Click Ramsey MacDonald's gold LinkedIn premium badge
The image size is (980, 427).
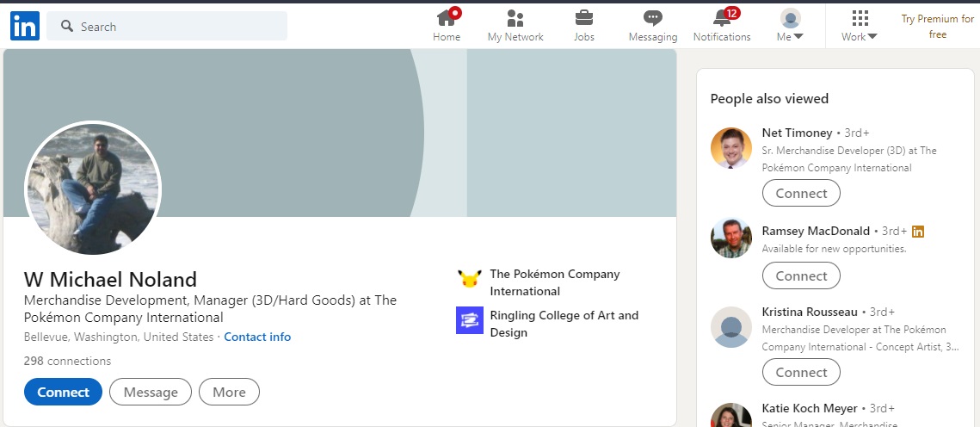pos(917,232)
